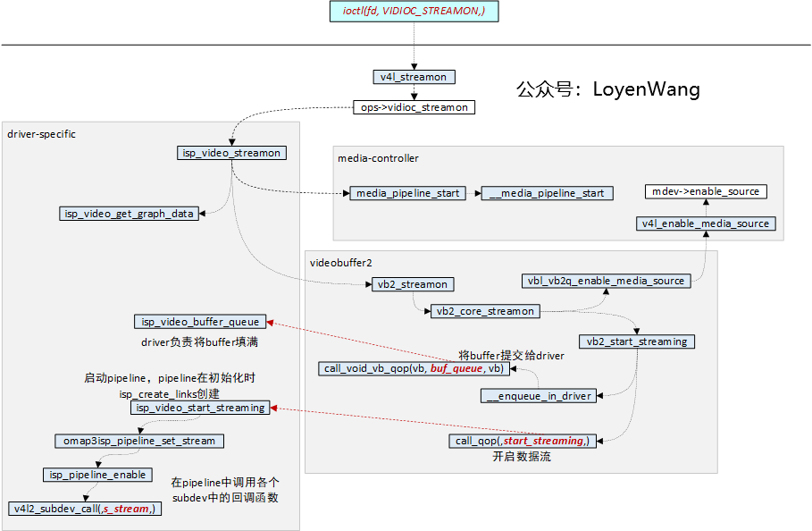The image size is (812, 531).
Task: Select the isp_video_streamon node
Action: [230, 153]
